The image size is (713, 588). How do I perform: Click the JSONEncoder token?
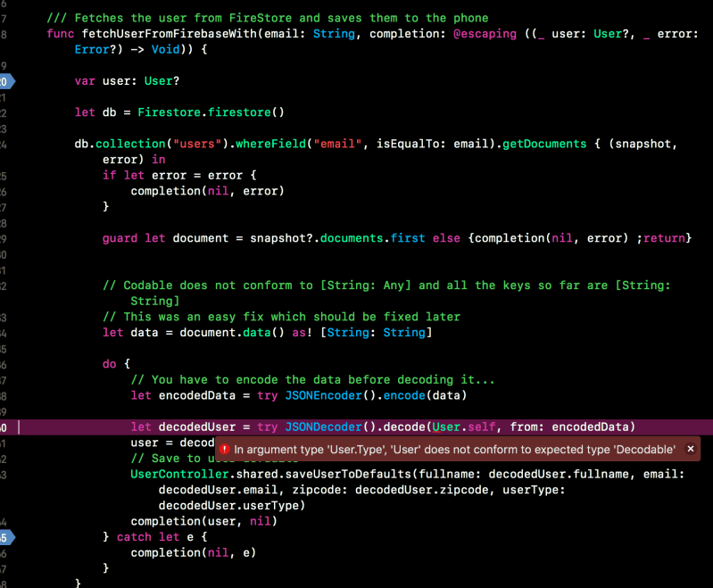pos(323,395)
